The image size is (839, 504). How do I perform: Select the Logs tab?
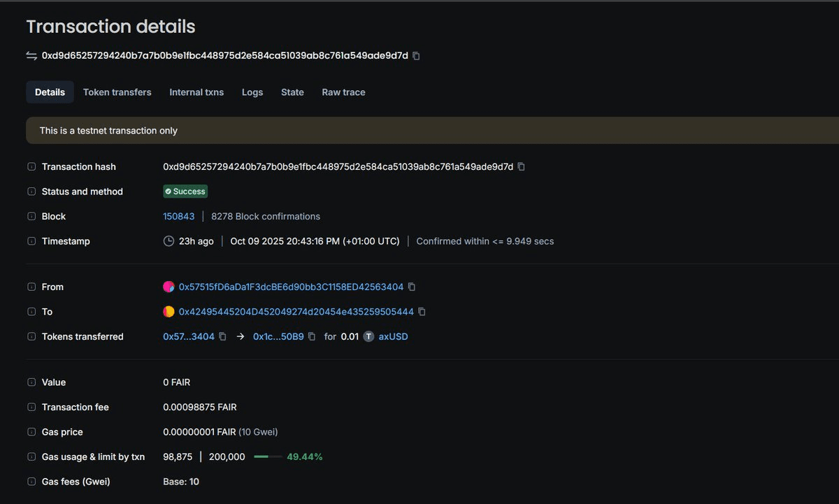click(252, 92)
